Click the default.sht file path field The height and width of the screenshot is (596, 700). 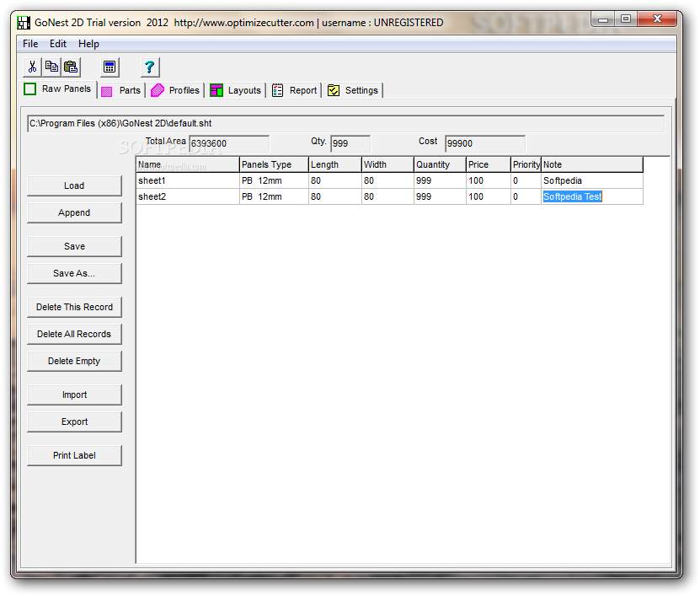pyautogui.click(x=345, y=124)
